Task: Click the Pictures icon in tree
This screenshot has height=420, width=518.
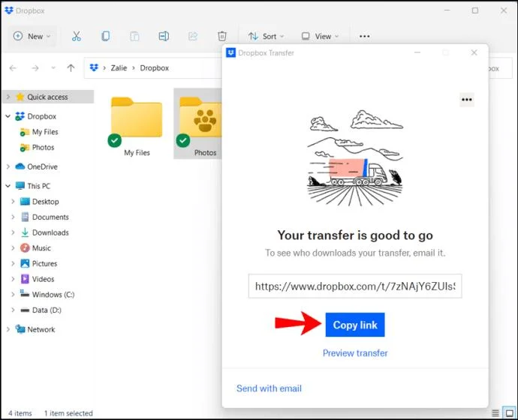Action: [x=25, y=263]
